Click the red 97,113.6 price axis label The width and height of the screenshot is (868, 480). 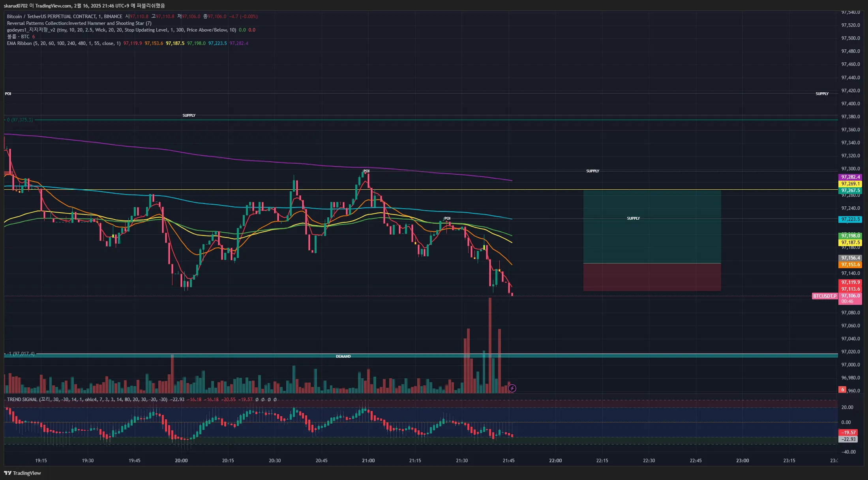(x=850, y=289)
